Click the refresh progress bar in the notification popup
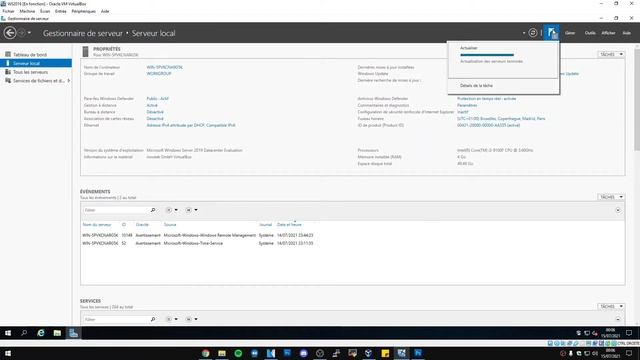Viewport: 640px width, 360px height. coord(487,55)
